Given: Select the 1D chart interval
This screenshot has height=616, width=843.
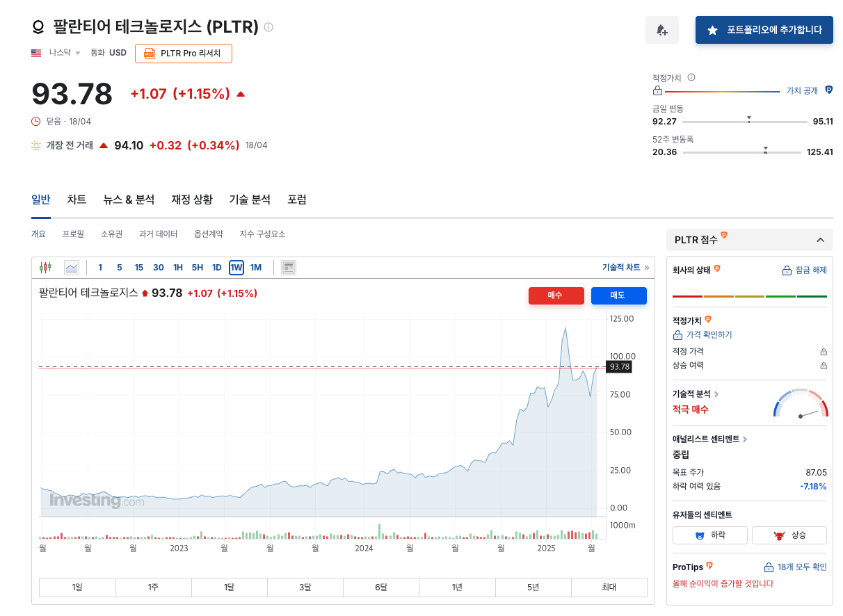Looking at the screenshot, I should tap(217, 268).
